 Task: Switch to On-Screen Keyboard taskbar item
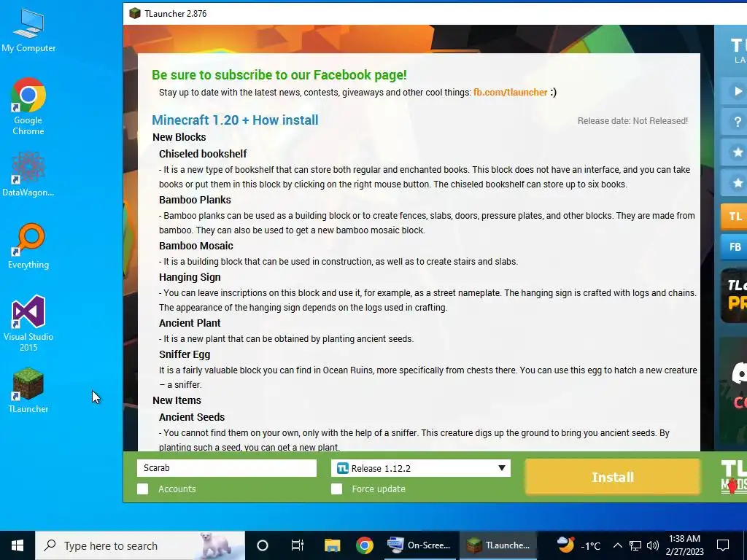tap(419, 545)
